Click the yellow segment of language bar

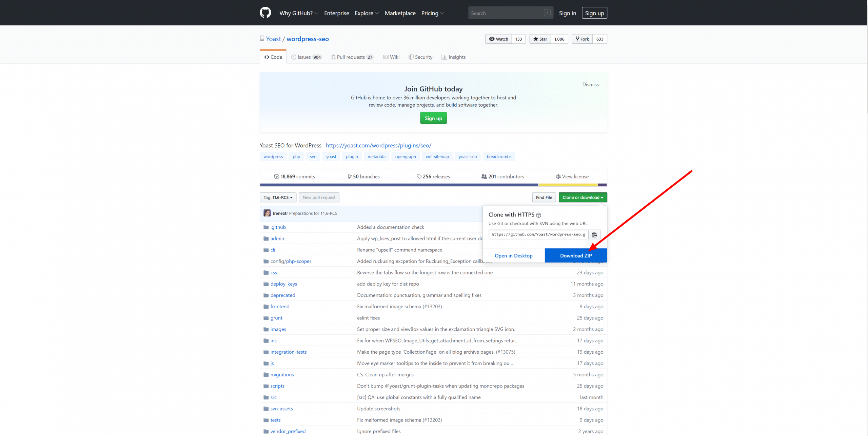pos(568,185)
